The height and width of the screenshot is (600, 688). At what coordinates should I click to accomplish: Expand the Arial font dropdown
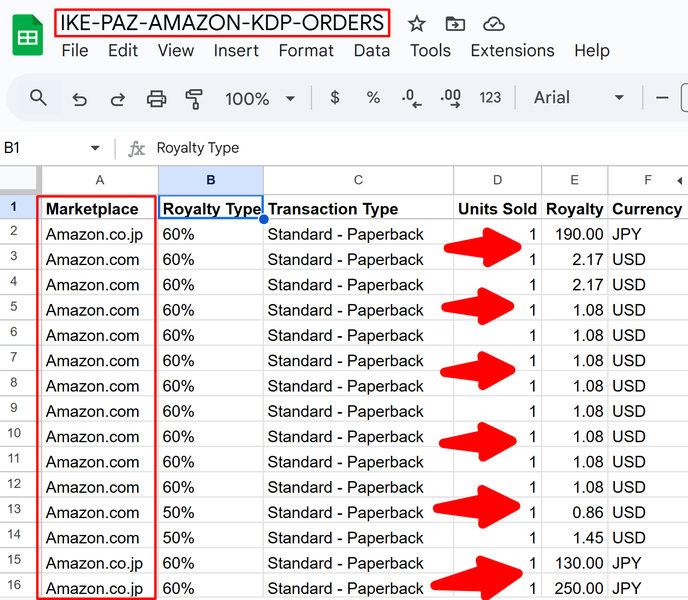point(579,98)
